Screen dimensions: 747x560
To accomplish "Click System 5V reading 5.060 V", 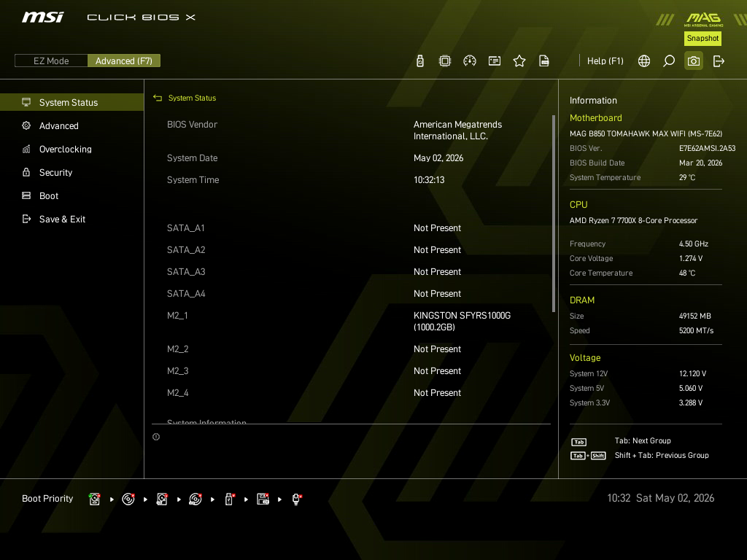I will [x=690, y=388].
